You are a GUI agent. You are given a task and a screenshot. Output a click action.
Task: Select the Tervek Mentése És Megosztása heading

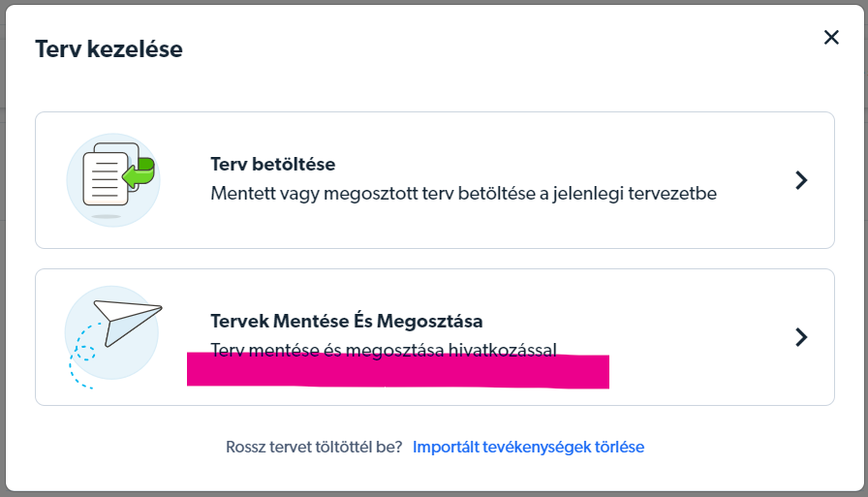pyautogui.click(x=347, y=321)
